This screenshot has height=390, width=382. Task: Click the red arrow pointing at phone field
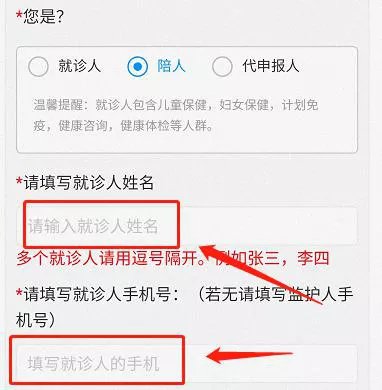click(249, 356)
